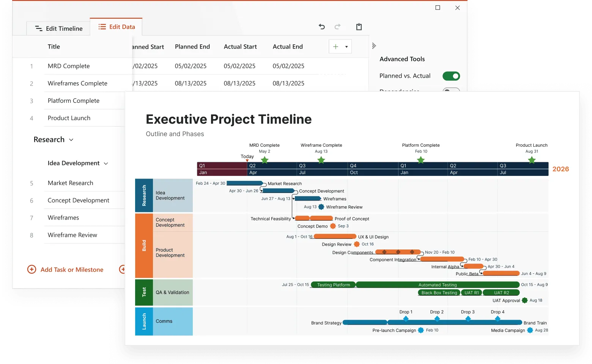Switch to the Edit Timeline tab
The width and height of the screenshot is (592, 364).
pyautogui.click(x=64, y=28)
